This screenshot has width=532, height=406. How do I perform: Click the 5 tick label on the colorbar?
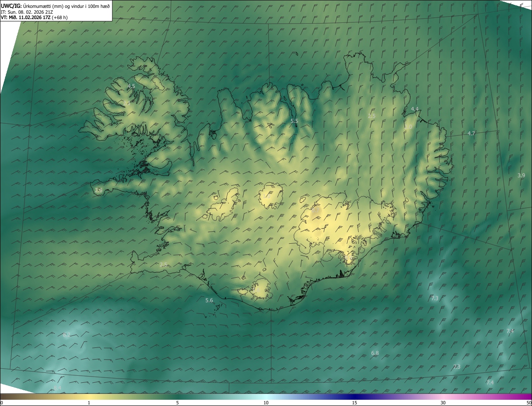click(177, 403)
